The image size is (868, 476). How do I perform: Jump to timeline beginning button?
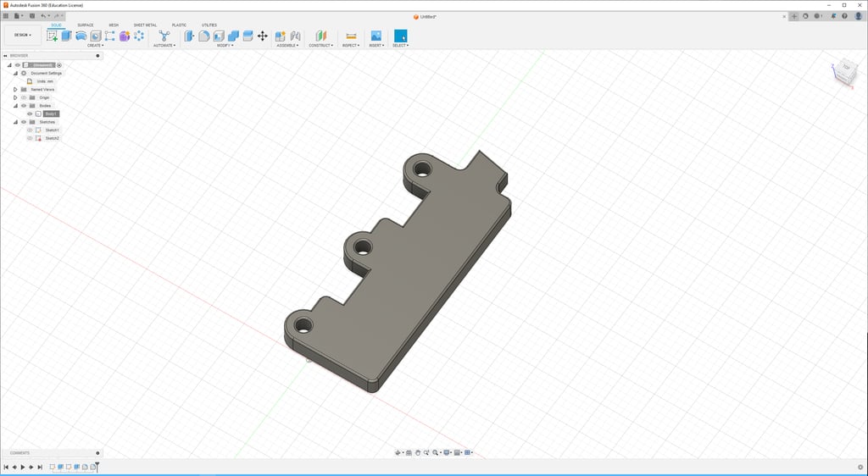6,468
